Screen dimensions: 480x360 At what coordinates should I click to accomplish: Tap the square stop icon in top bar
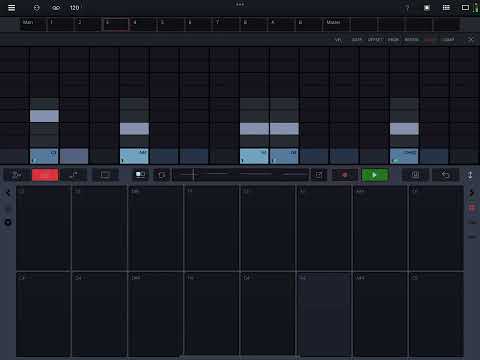(x=427, y=8)
